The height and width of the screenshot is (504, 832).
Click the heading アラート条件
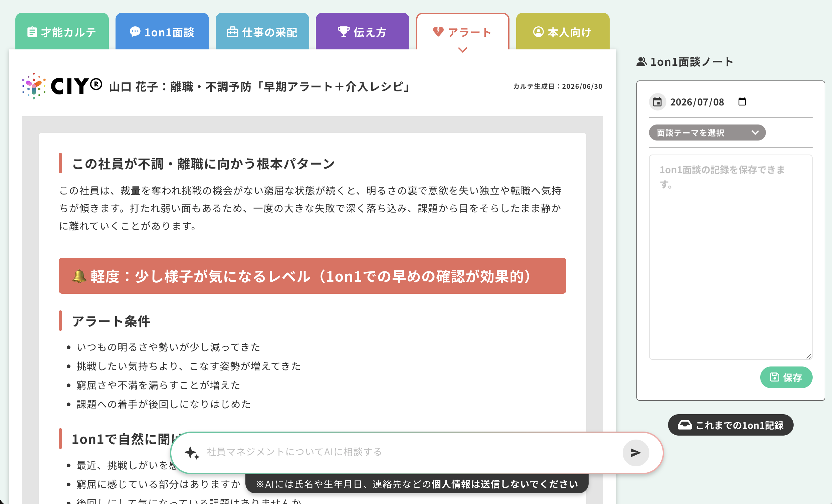click(111, 321)
